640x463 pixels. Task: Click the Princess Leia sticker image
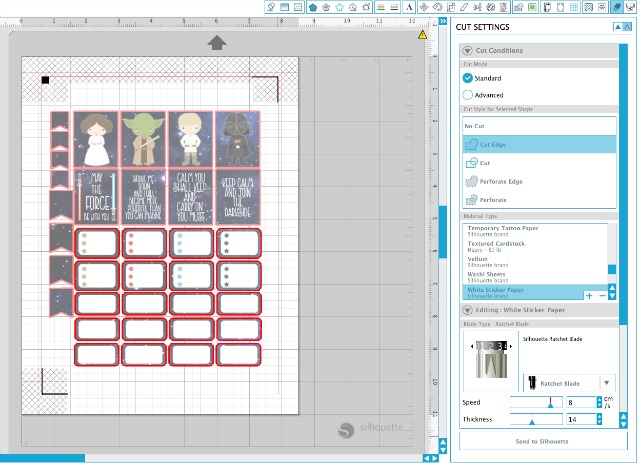point(96,139)
